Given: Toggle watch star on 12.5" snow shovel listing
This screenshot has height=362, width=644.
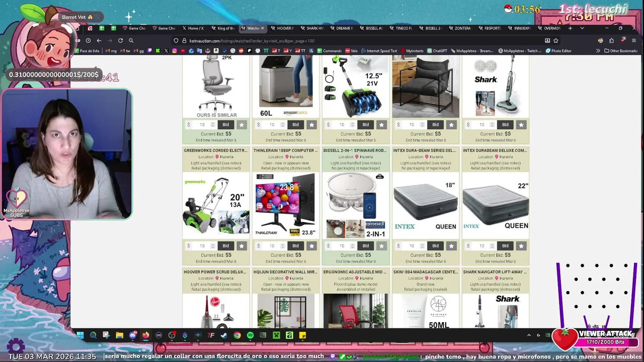Looking at the screenshot, I should pos(381,125).
